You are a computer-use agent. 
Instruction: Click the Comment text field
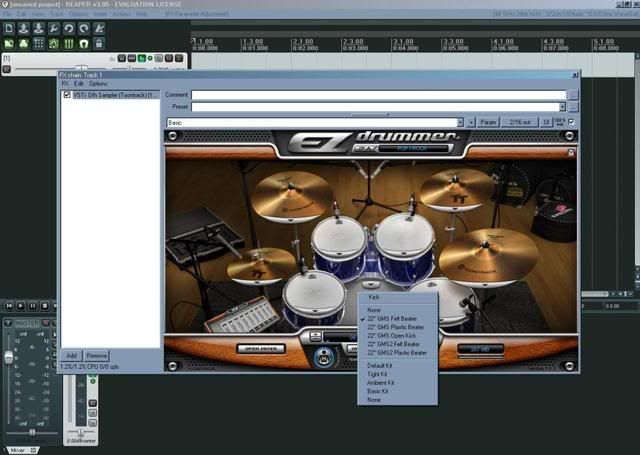point(378,95)
